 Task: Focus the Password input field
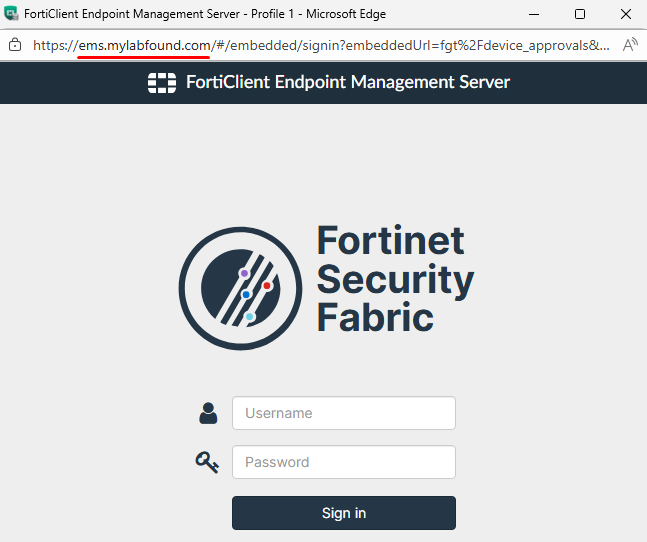click(344, 462)
